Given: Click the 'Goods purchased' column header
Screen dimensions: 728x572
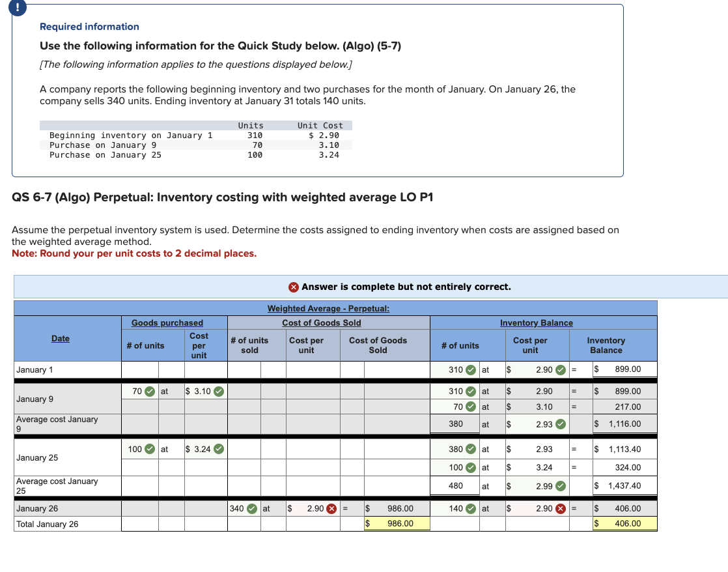Looking at the screenshot, I should [167, 323].
